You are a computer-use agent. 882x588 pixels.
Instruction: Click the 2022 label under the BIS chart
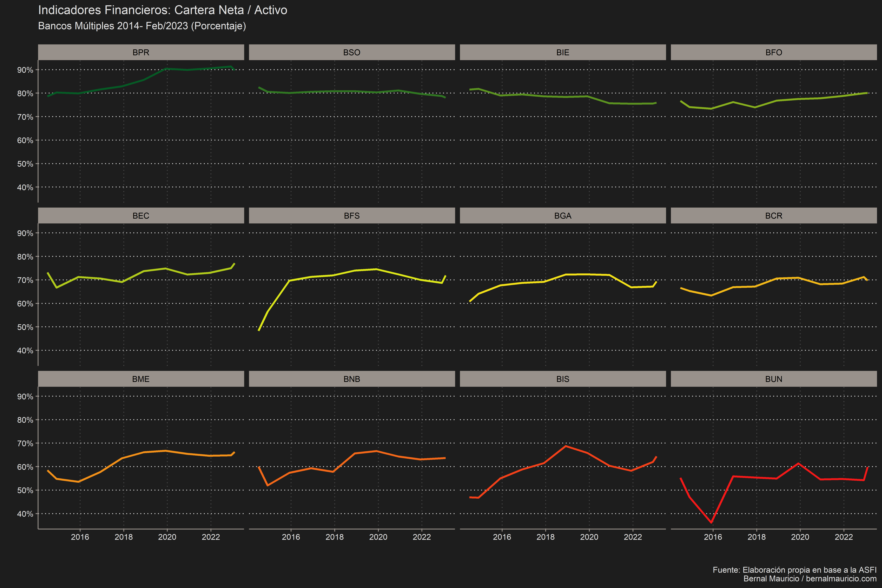[x=633, y=537]
